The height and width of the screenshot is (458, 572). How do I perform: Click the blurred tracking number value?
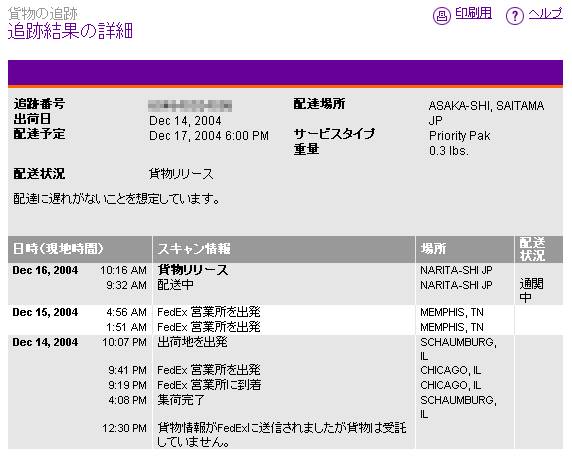[x=190, y=106]
